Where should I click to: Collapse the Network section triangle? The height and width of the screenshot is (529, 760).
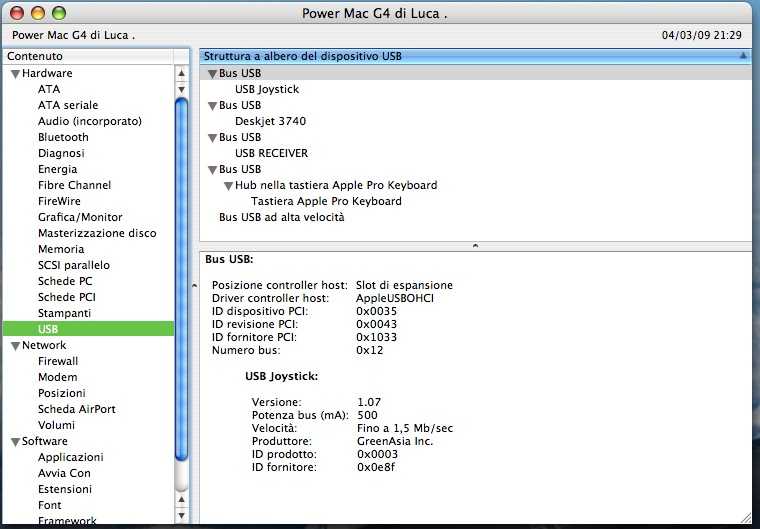16,346
